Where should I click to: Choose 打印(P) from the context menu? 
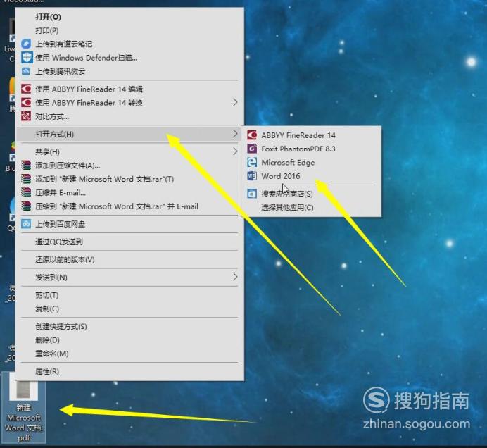tap(129, 30)
